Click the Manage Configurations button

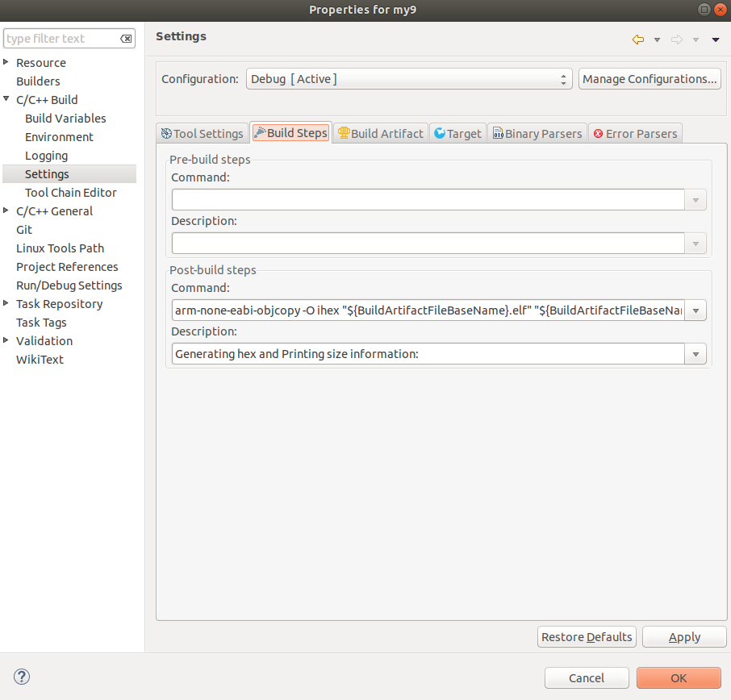point(650,79)
